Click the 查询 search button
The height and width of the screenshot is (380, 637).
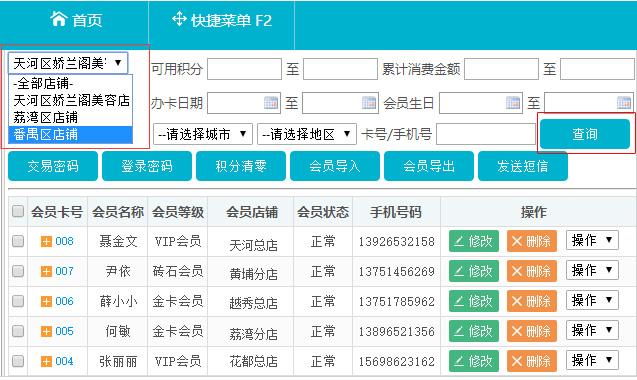(585, 134)
